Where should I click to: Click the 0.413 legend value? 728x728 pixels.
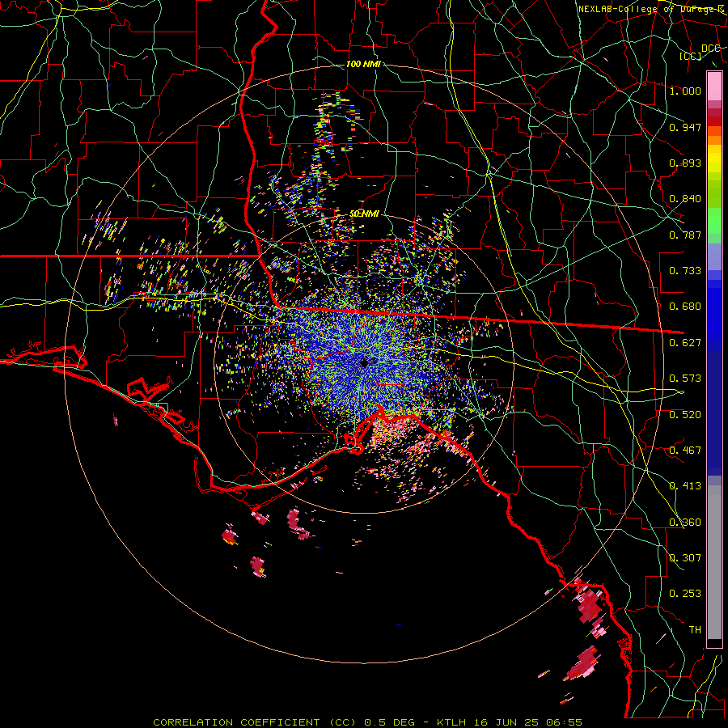(685, 486)
